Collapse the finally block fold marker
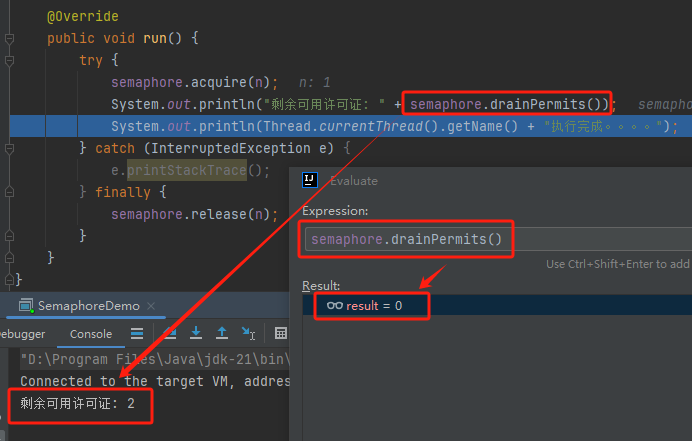This screenshot has width=692, height=441. coord(9,192)
